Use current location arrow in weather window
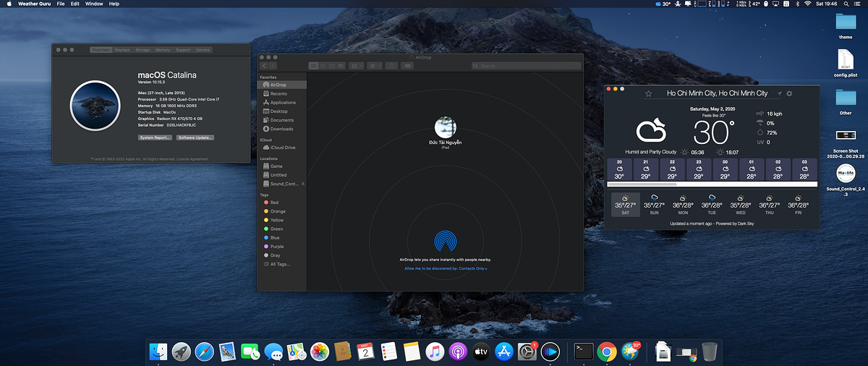The width and height of the screenshot is (868, 366). 779,93
